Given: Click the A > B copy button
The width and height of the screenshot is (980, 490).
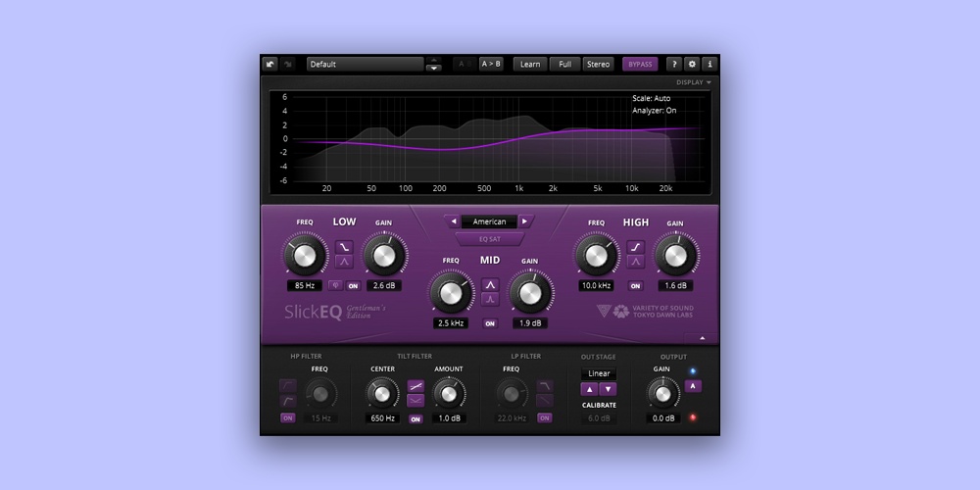Looking at the screenshot, I should coord(490,64).
